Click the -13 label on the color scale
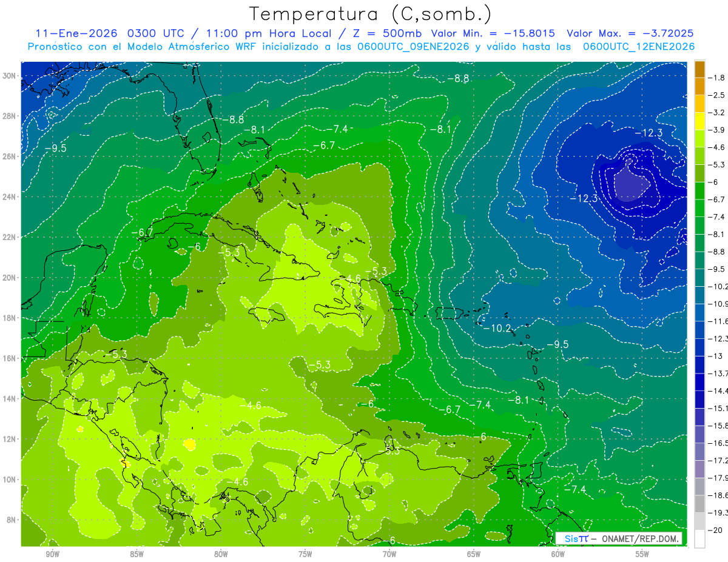Viewport: 728px width, 562px height. click(715, 356)
